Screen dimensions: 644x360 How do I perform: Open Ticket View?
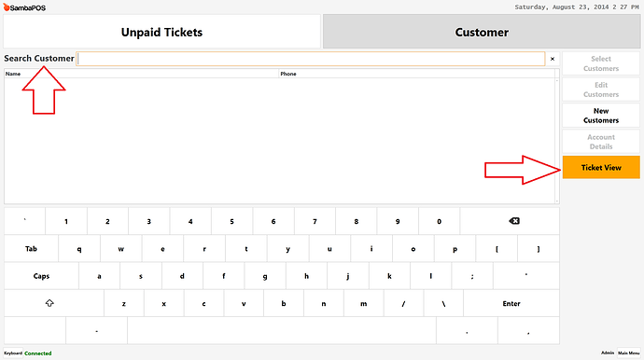[601, 167]
